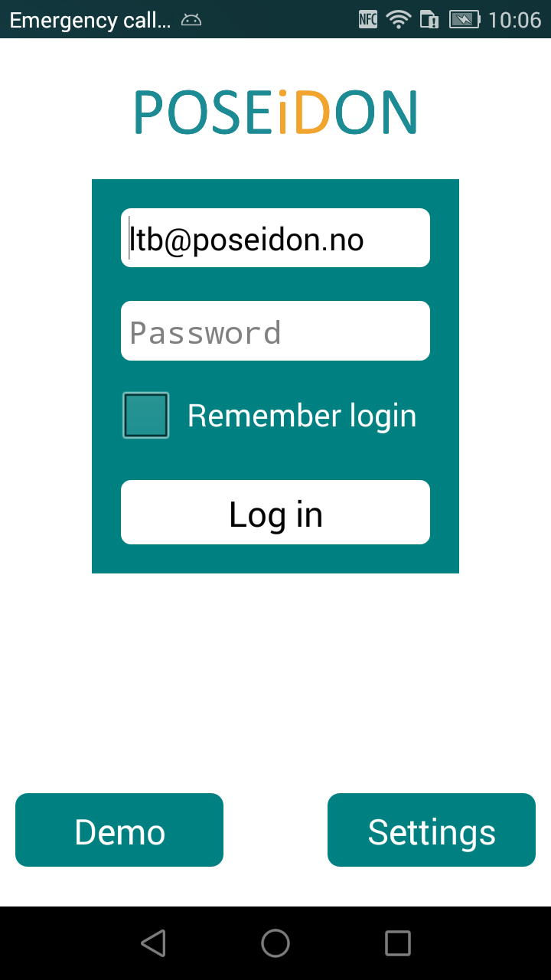
Task: Log in with the white button
Action: (275, 512)
